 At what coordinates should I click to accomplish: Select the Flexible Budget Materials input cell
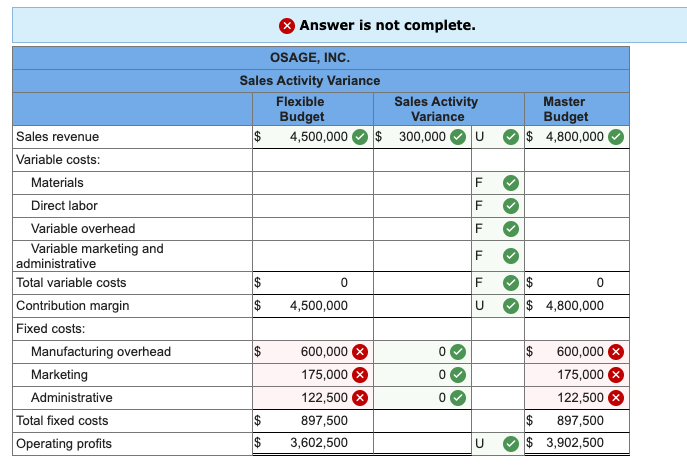point(313,183)
